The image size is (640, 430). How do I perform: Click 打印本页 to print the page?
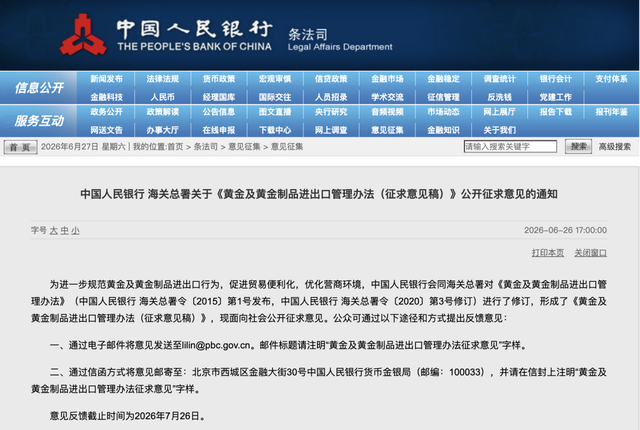tap(548, 253)
